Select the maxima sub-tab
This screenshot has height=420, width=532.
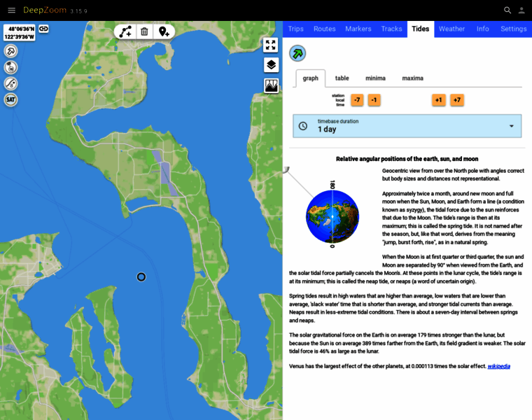[x=412, y=78]
